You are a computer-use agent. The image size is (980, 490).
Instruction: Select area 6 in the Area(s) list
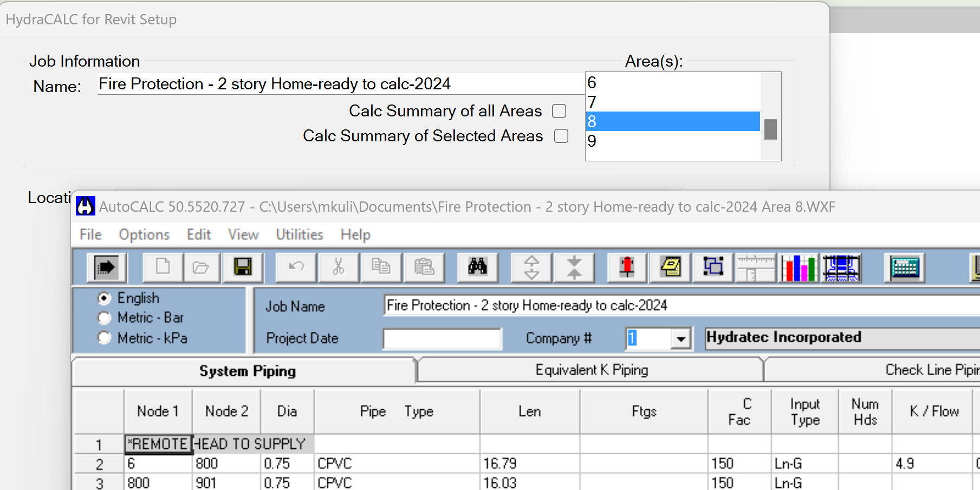coord(673,82)
